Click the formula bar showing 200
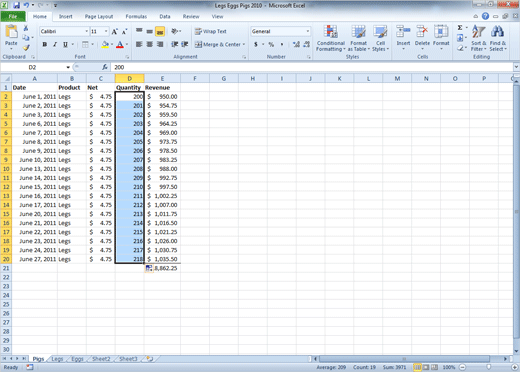520x372 pixels. point(312,67)
